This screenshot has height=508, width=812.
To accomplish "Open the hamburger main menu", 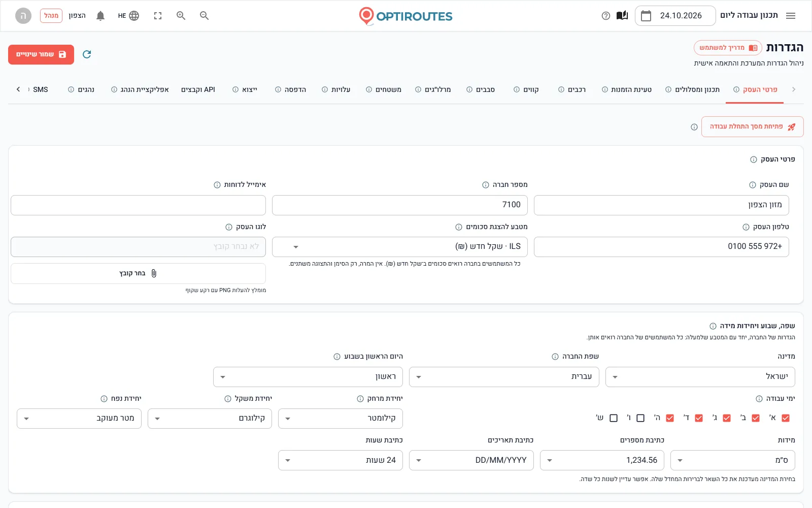I will click(791, 16).
